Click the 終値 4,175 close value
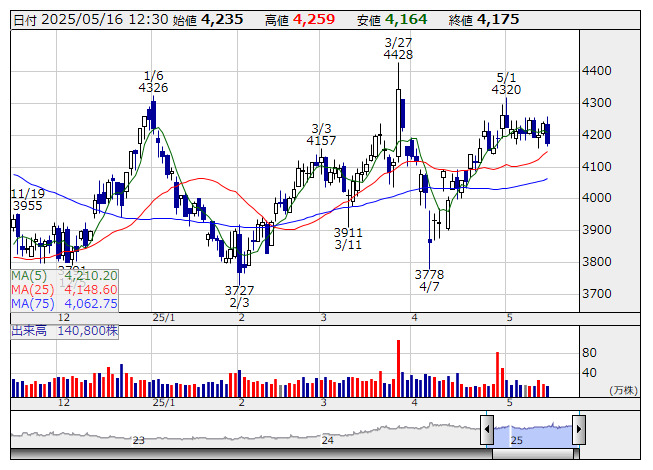The height and width of the screenshot is (470, 653). [484, 20]
